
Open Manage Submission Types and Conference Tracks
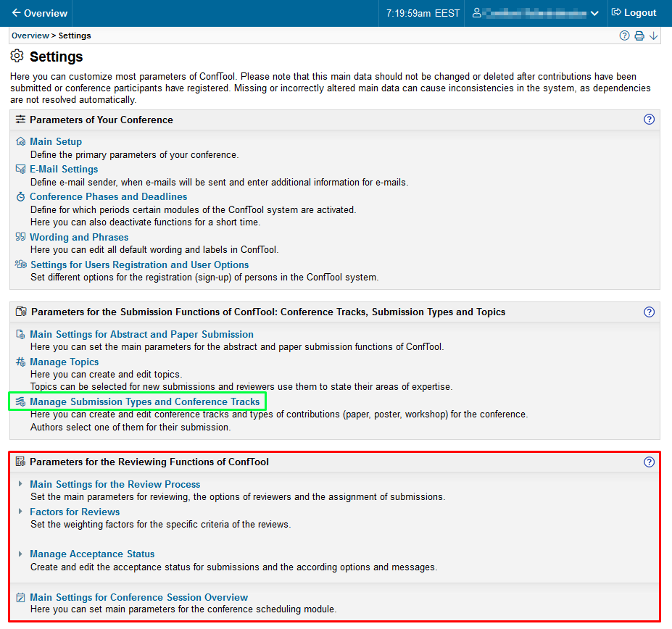click(x=144, y=402)
